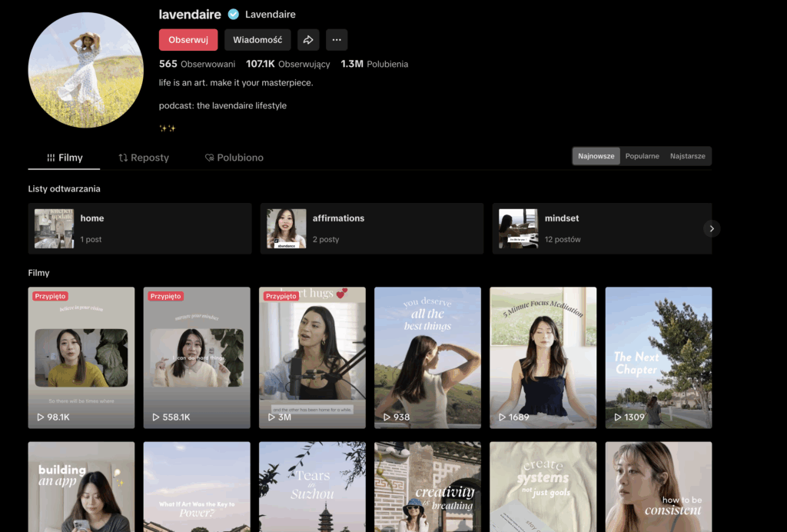The width and height of the screenshot is (787, 532).
Task: Sort videos by Najstarsze
Action: click(687, 156)
